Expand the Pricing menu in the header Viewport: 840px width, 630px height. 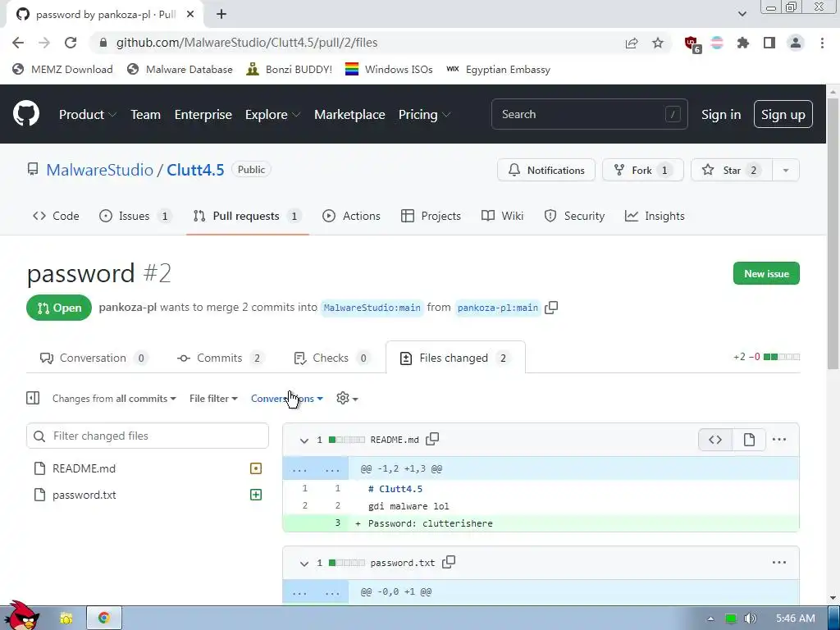coord(424,114)
